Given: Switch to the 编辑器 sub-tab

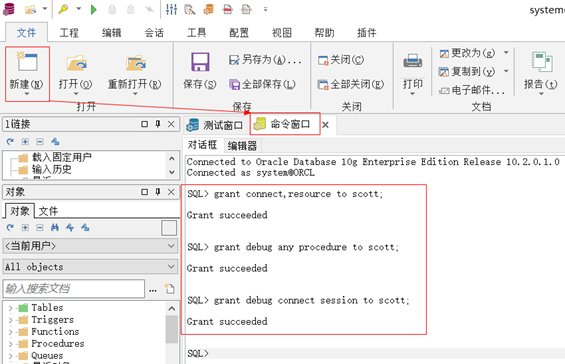Looking at the screenshot, I should tap(242, 146).
